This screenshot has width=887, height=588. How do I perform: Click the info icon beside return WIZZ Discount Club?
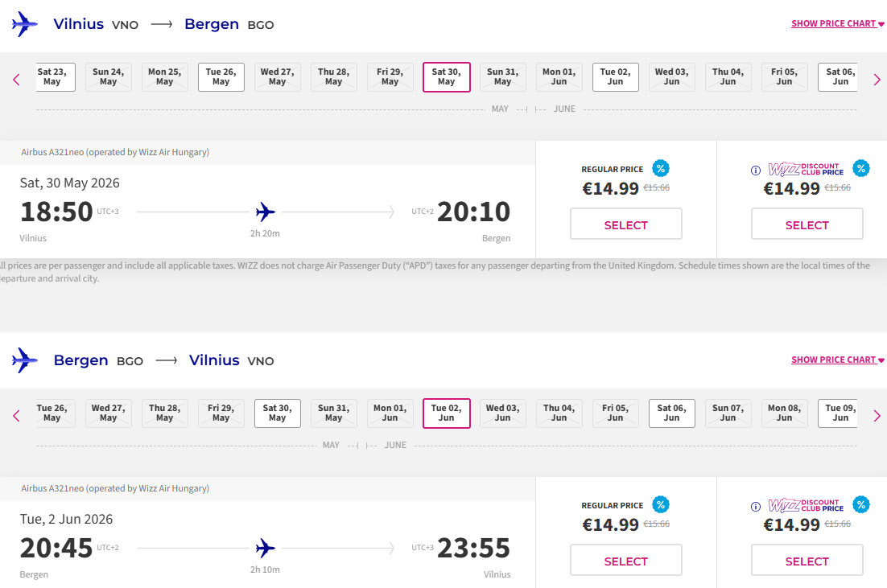756,506
